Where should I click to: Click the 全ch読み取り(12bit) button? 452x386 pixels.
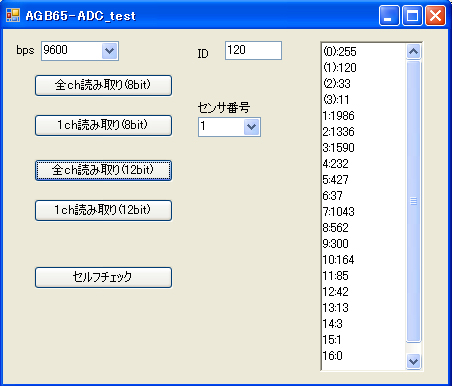click(103, 170)
